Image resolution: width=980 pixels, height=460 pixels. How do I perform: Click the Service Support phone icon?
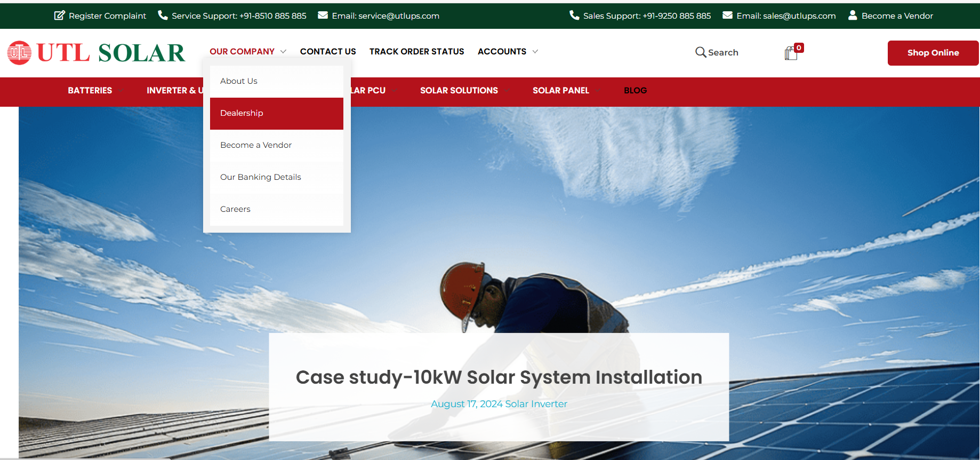pyautogui.click(x=163, y=15)
